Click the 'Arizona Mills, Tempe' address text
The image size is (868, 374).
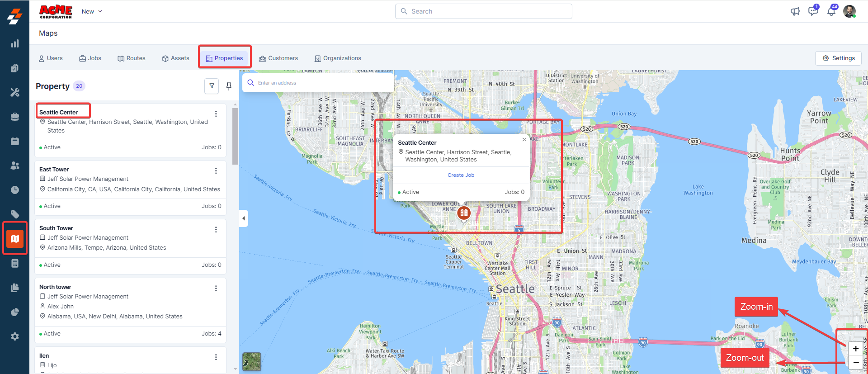point(107,248)
